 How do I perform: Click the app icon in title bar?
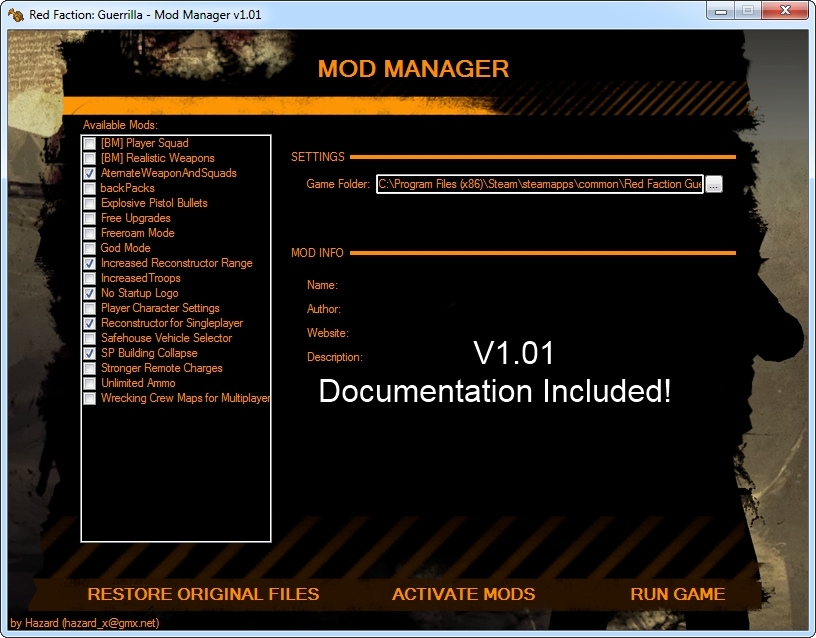click(15, 11)
